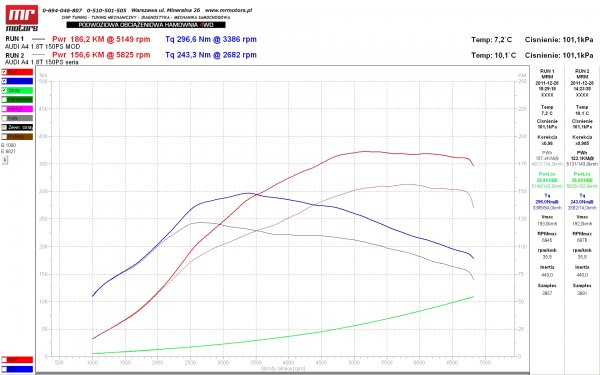Click the E 6807 value under the legend

(x=8, y=152)
